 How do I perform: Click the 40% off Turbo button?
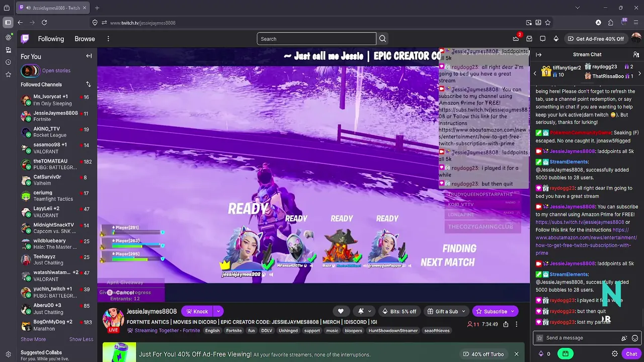point(483,354)
